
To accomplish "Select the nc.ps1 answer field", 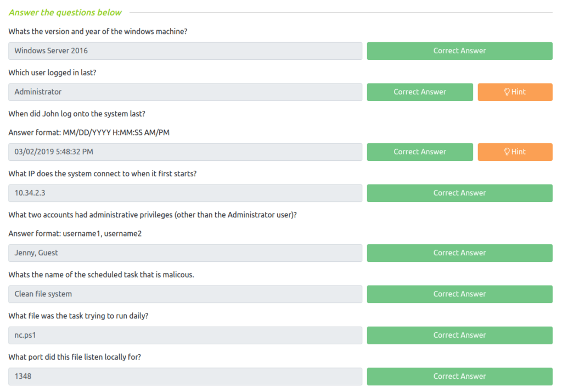I will pos(186,335).
